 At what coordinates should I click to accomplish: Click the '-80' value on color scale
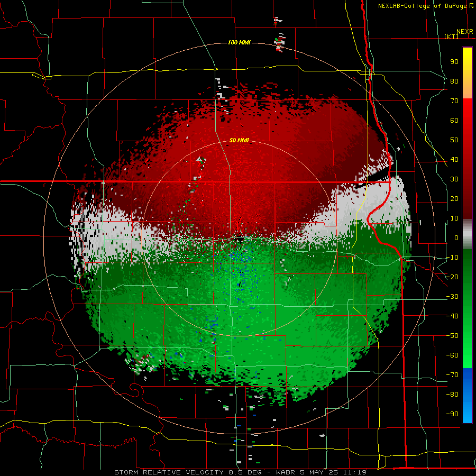(x=452, y=395)
